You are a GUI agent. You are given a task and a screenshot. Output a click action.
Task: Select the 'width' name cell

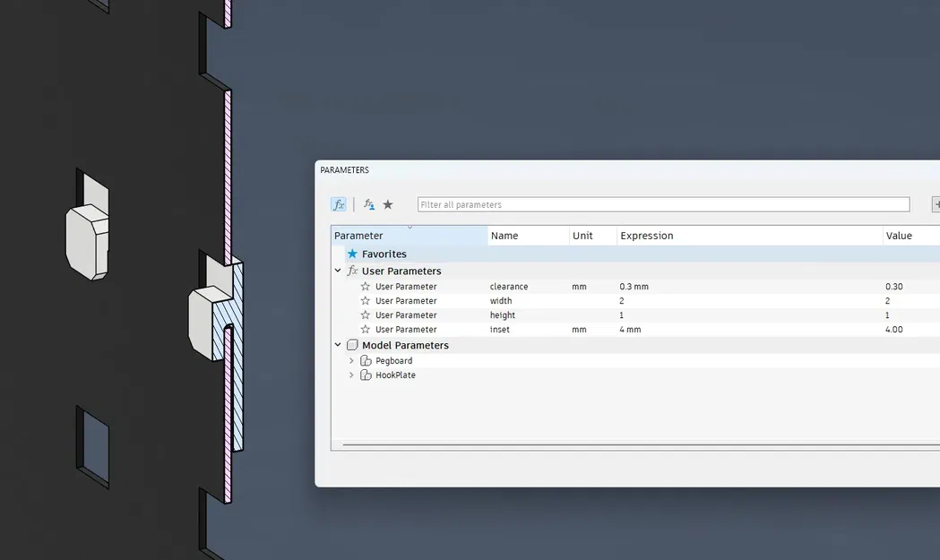[x=501, y=301]
